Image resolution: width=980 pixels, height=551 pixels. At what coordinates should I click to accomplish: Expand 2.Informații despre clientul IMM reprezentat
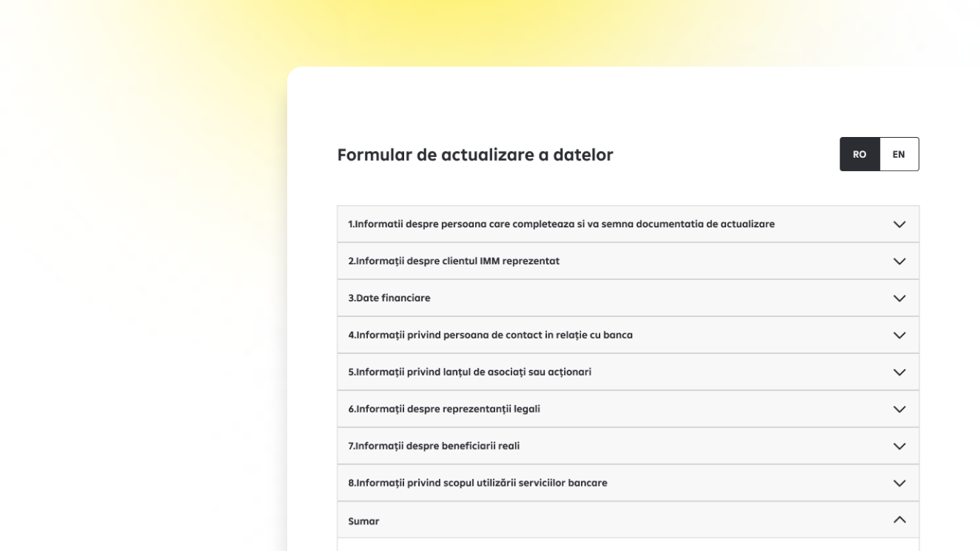454,261
